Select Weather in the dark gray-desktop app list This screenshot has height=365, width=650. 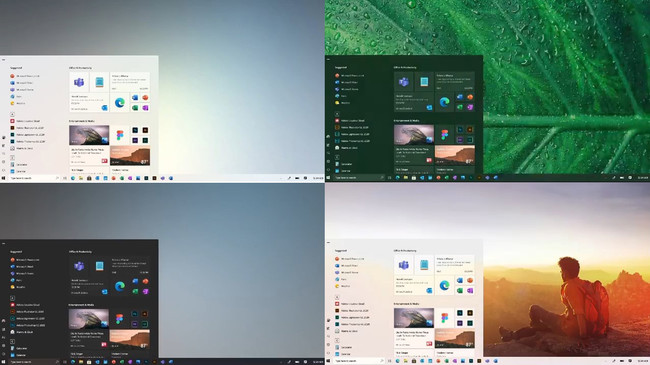[18, 287]
